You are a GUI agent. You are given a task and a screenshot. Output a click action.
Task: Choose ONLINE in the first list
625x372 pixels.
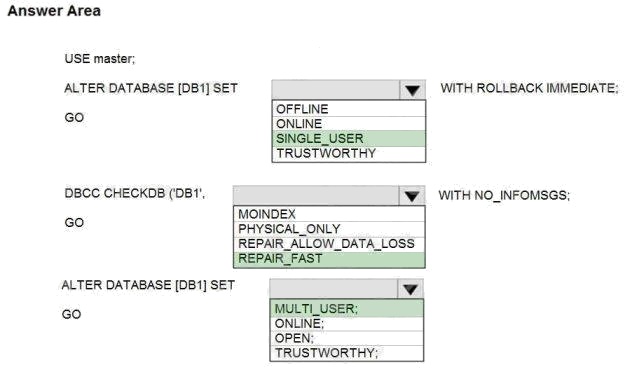click(349, 124)
